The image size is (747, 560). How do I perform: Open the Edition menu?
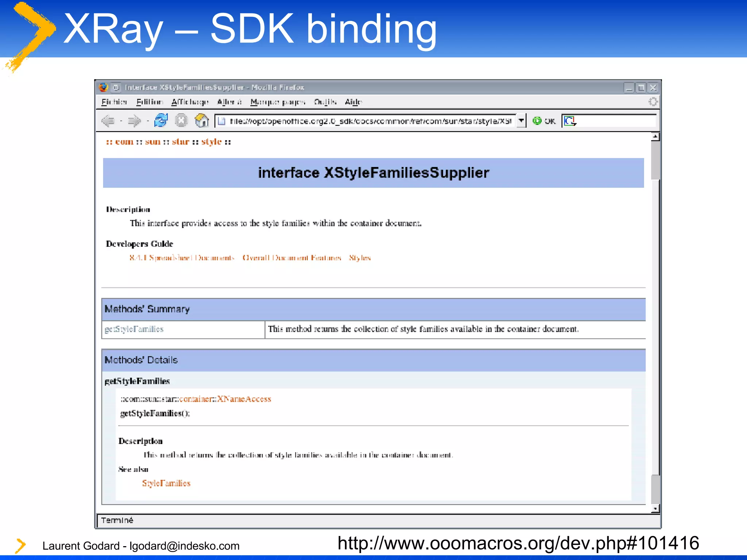click(150, 102)
